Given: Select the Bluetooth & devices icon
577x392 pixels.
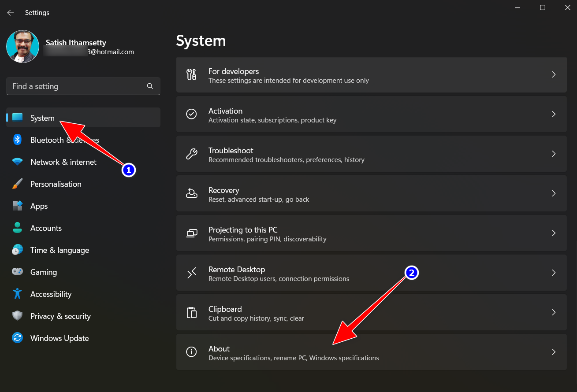Looking at the screenshot, I should tap(17, 140).
